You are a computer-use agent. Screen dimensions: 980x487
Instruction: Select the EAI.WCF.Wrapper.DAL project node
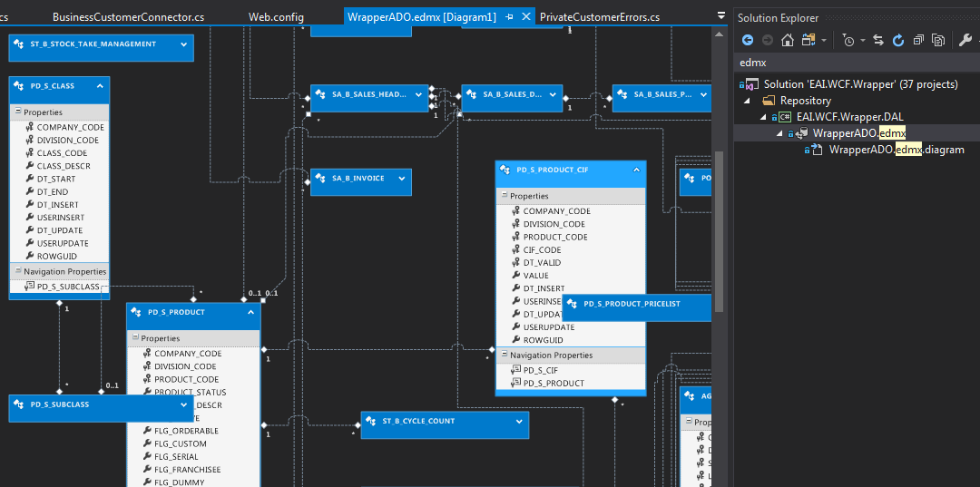tap(850, 117)
